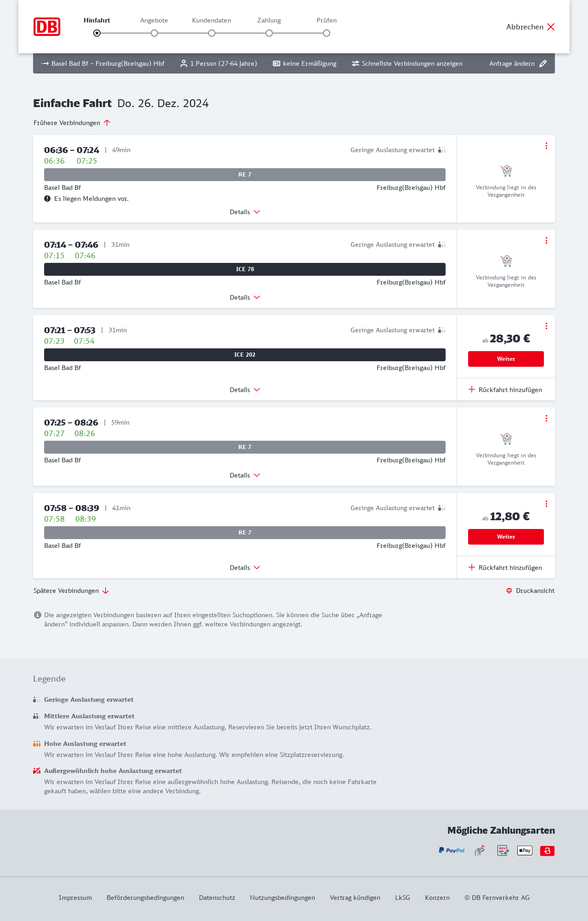Click the DB logo
Screen dimensions: 588x921
(x=47, y=27)
